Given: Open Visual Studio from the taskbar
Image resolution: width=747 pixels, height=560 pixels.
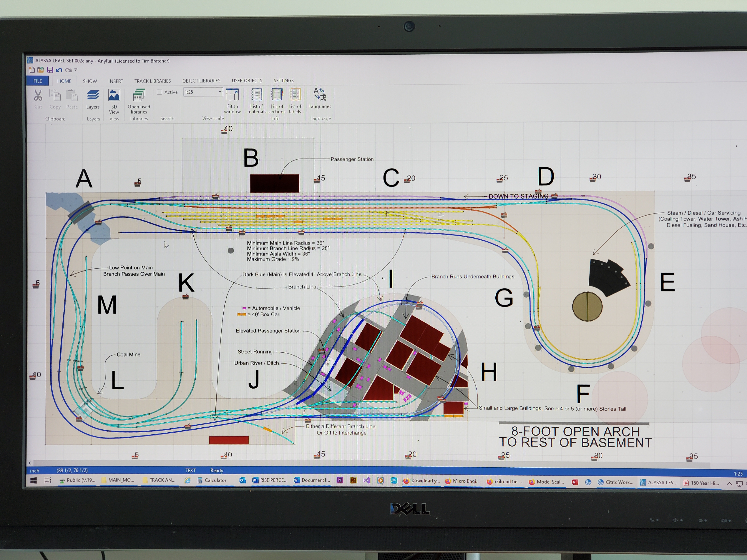Looking at the screenshot, I should tap(367, 480).
